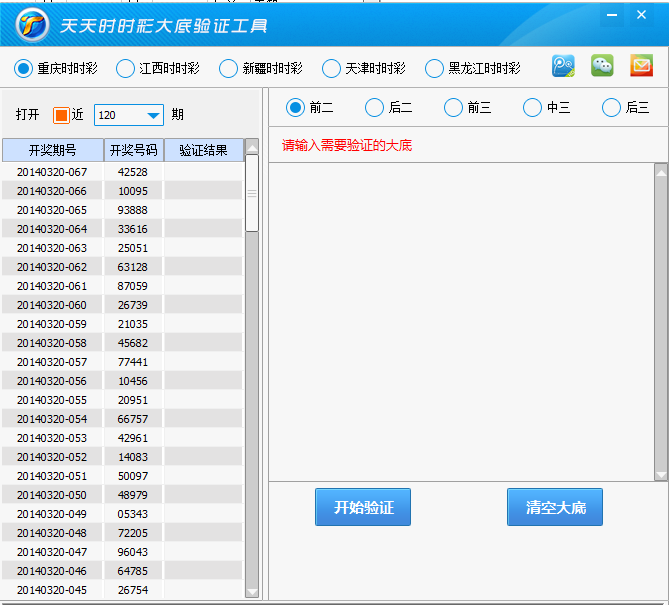
Task: Choose the 前三 play mode
Action: pos(453,108)
